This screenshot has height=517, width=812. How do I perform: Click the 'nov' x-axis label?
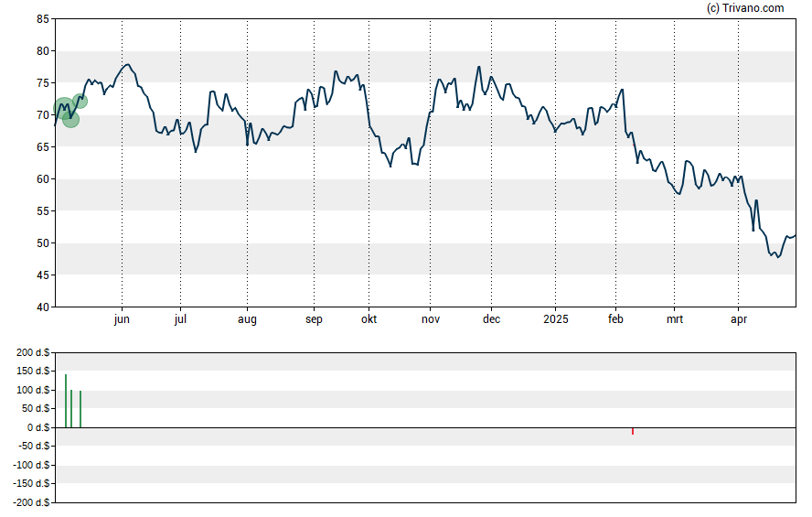pyautogui.click(x=431, y=319)
